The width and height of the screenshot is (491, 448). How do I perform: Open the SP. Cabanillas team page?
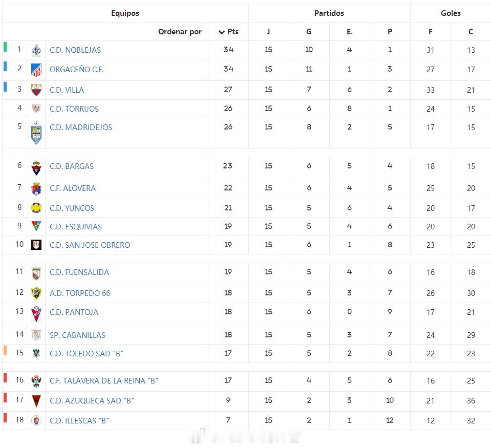coord(77,335)
